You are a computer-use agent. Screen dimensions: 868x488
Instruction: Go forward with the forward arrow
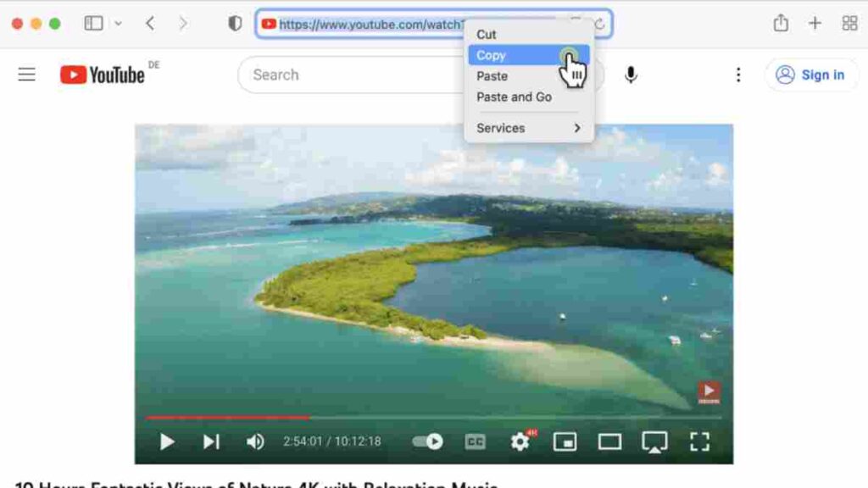pyautogui.click(x=183, y=23)
